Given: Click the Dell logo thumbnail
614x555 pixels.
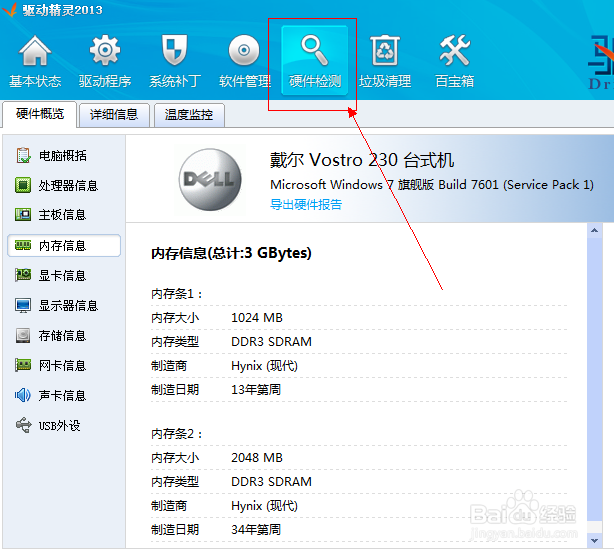Looking at the screenshot, I should tap(210, 179).
